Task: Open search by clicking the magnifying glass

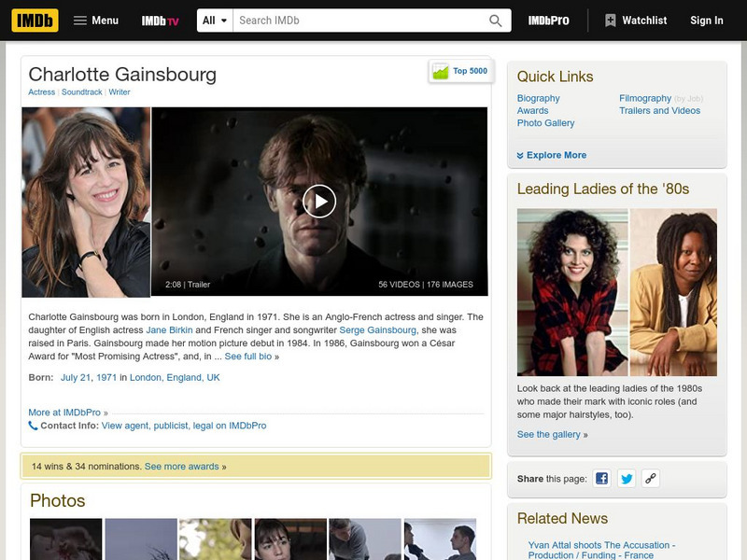Action: click(x=495, y=18)
